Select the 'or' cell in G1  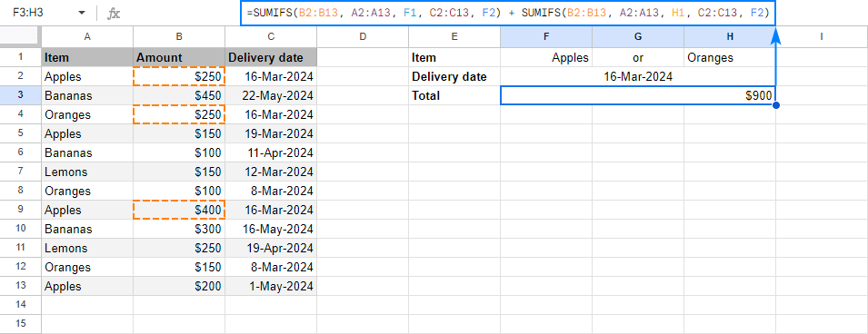[638, 57]
